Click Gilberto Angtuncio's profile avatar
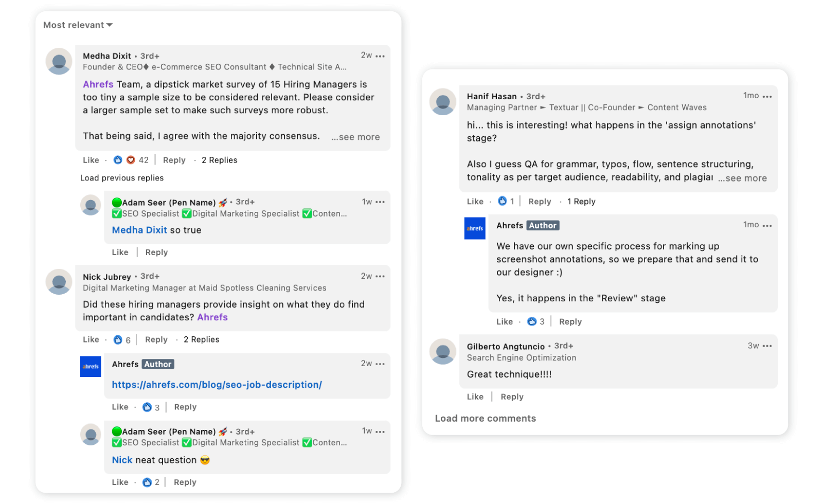 tap(442, 352)
